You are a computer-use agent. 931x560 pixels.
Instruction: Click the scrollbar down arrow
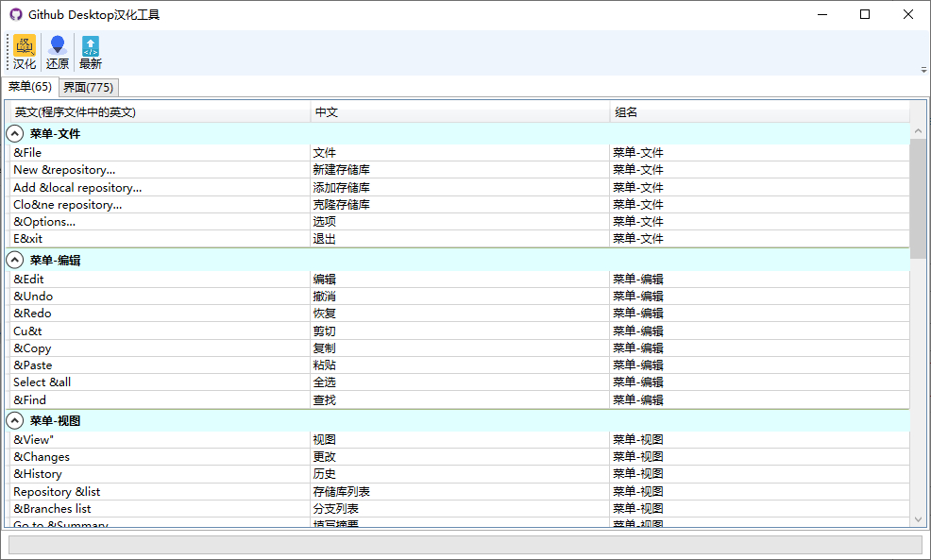pos(918,519)
